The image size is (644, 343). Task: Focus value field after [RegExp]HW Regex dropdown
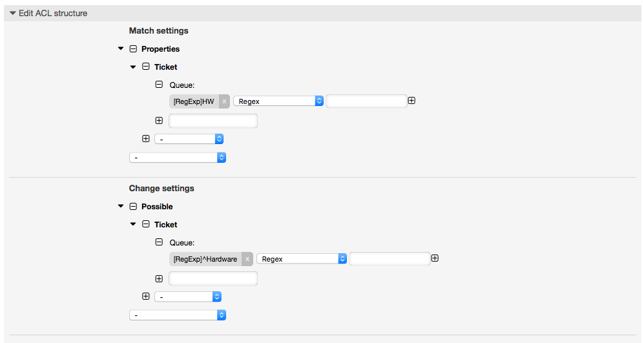pyautogui.click(x=366, y=101)
